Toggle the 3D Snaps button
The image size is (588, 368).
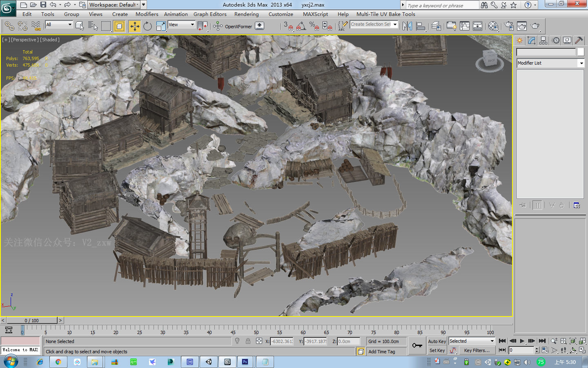(288, 26)
